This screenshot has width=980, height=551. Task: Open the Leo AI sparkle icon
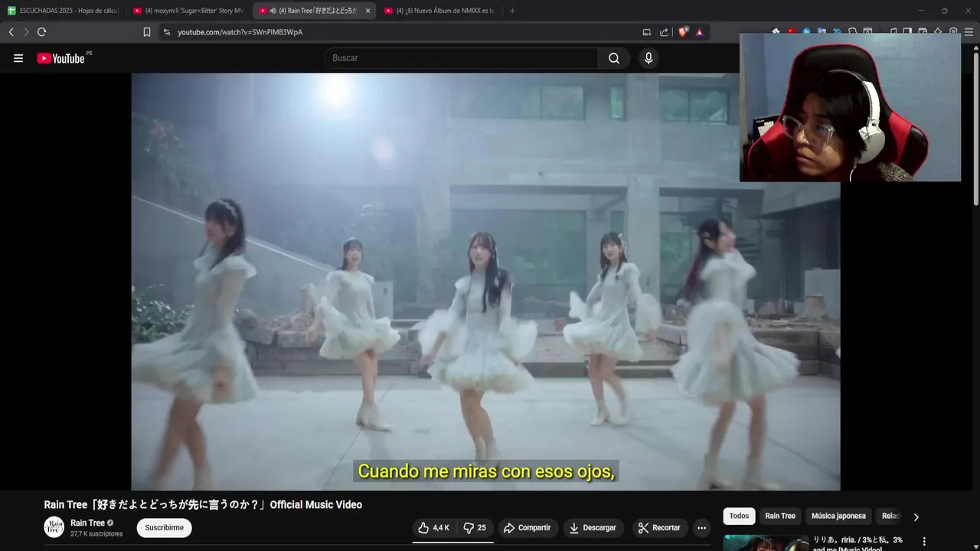(938, 31)
